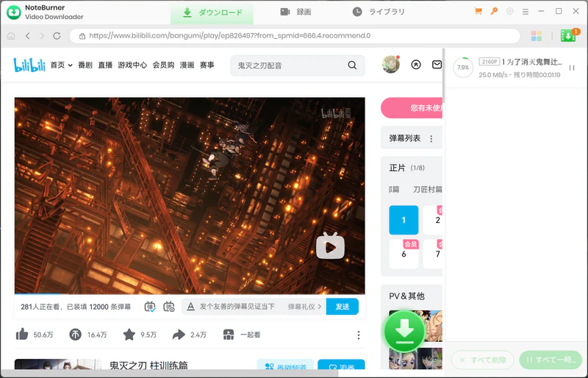This screenshot has height=378, width=588.
Task: Select episode 2 tile
Action: pyautogui.click(x=433, y=220)
